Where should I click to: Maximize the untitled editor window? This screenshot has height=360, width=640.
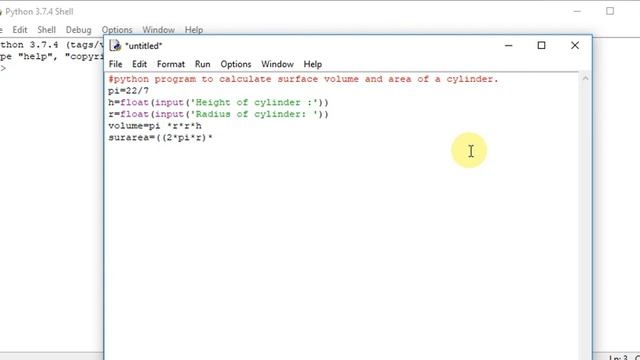click(x=541, y=45)
